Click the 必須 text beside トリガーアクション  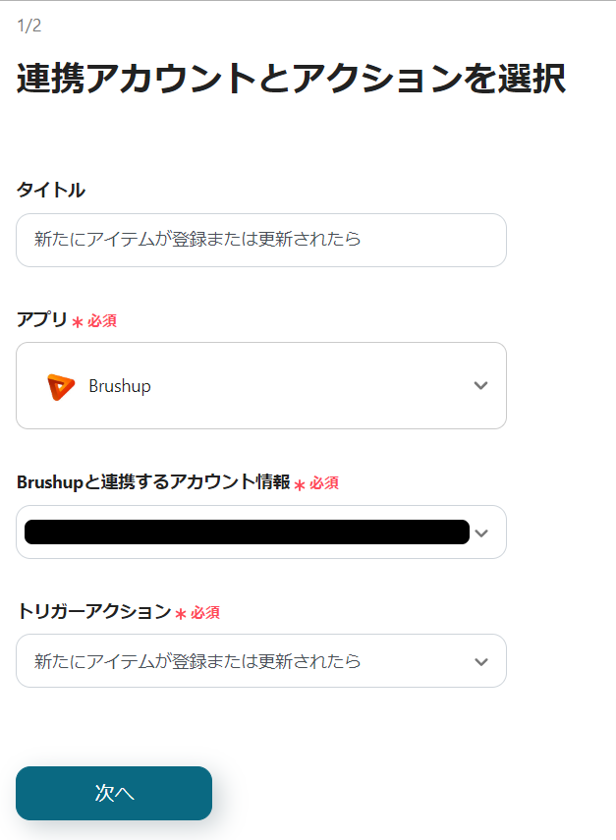[x=205, y=613]
